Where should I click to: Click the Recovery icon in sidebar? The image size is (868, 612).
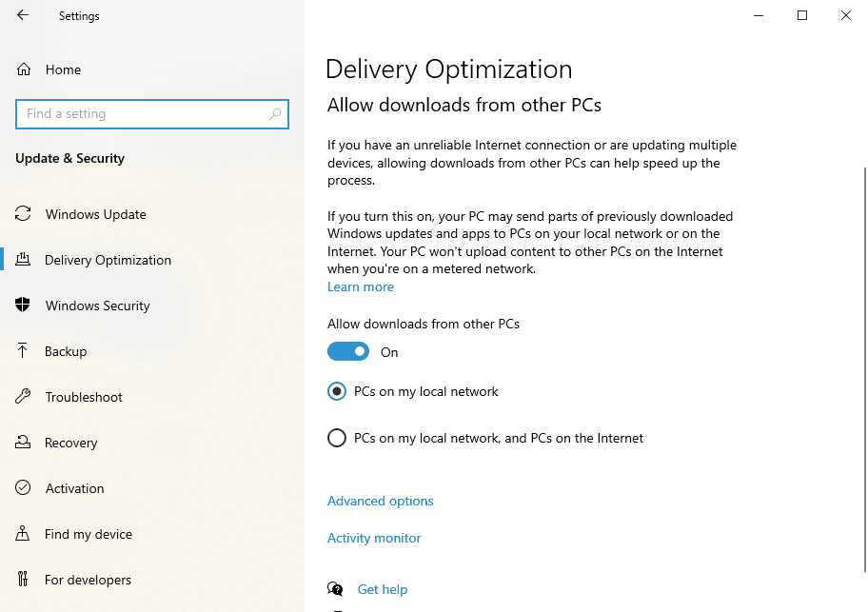(23, 443)
